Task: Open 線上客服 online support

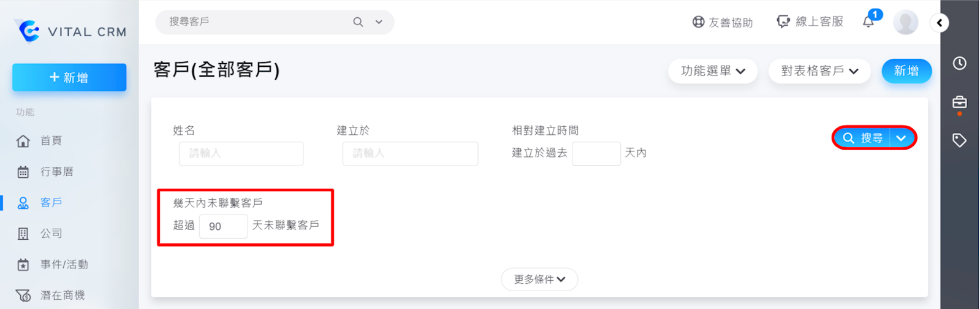Action: click(x=810, y=22)
